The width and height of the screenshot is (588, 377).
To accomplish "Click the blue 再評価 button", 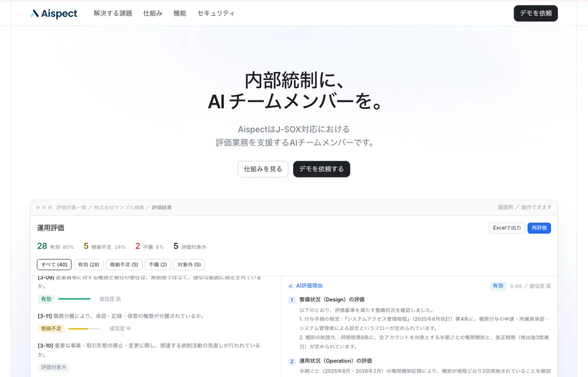I will pos(539,228).
